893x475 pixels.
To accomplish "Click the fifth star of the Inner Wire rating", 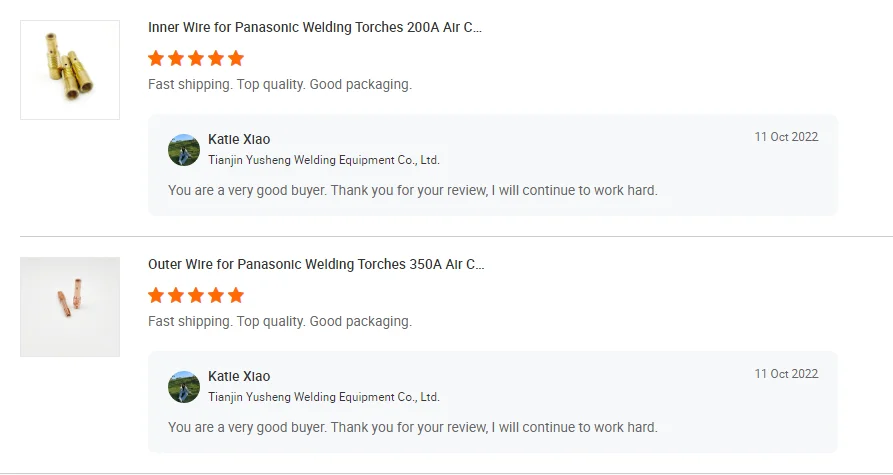I will [x=236, y=58].
